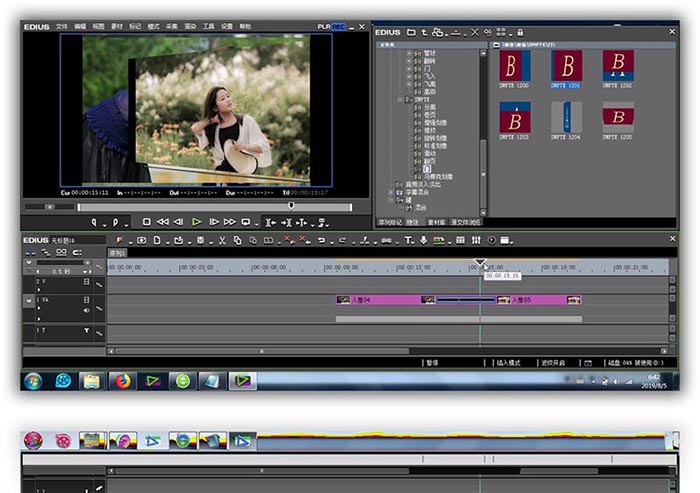Click the rewind button
The width and height of the screenshot is (700, 493).
click(162, 221)
